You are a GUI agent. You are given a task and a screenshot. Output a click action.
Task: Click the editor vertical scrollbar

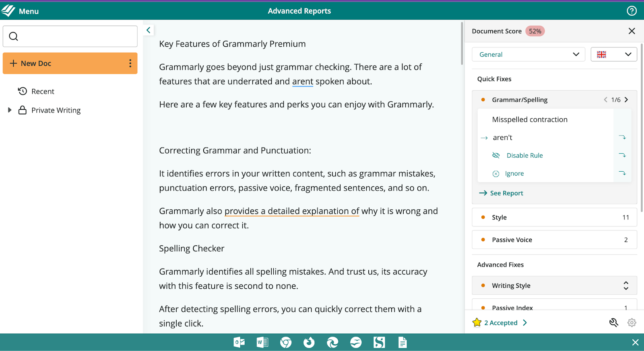pos(462,43)
